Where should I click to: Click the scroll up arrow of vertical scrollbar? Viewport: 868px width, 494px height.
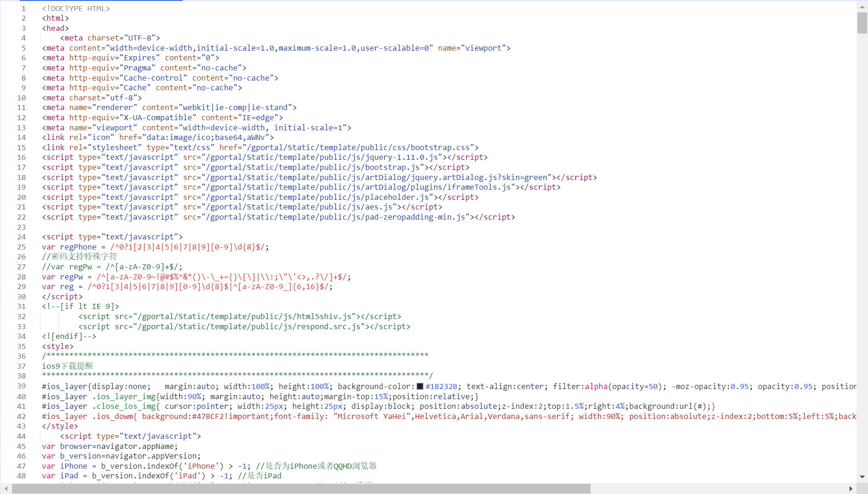coord(862,6)
